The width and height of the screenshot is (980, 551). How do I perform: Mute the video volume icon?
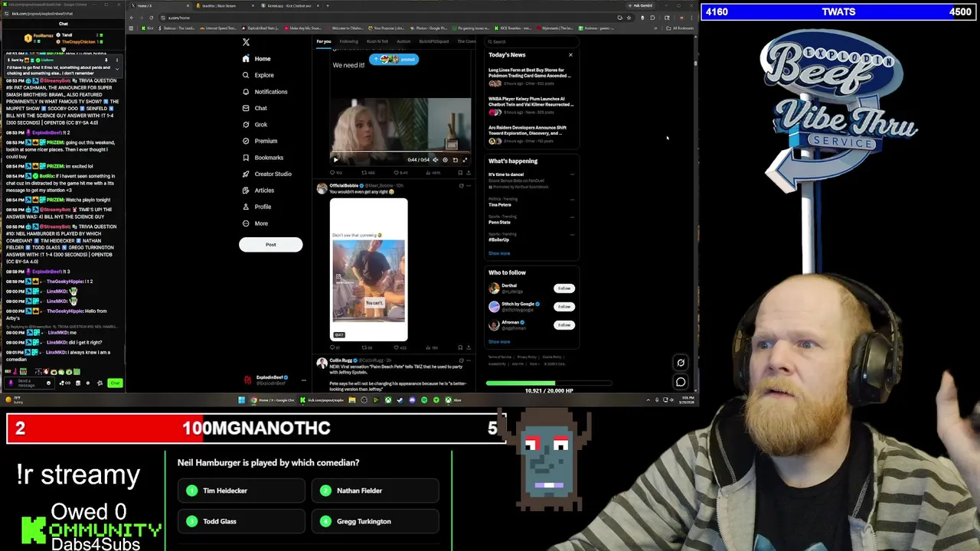(436, 160)
